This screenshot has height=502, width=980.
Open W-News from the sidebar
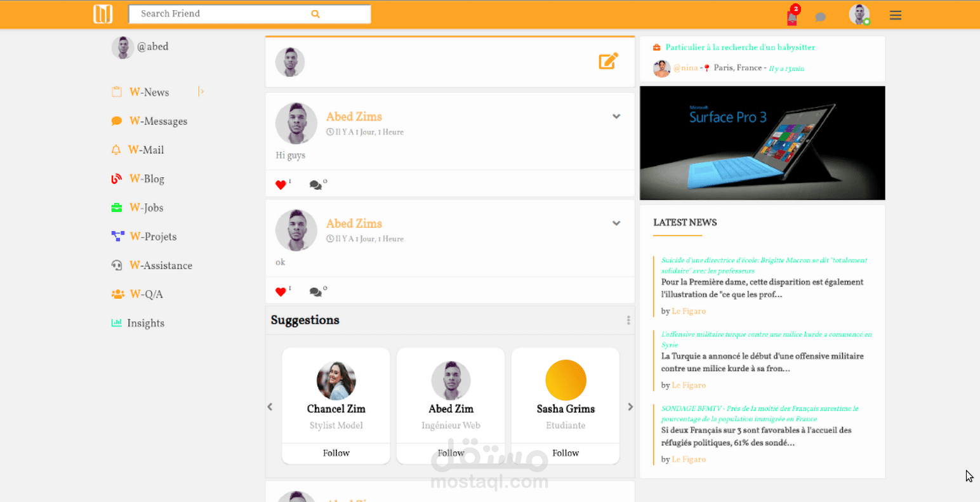click(149, 92)
